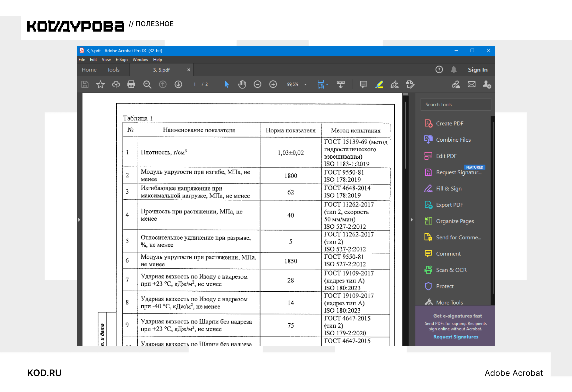This screenshot has height=392, width=572.
Task: Click the Request Signatures link
Action: point(455,337)
